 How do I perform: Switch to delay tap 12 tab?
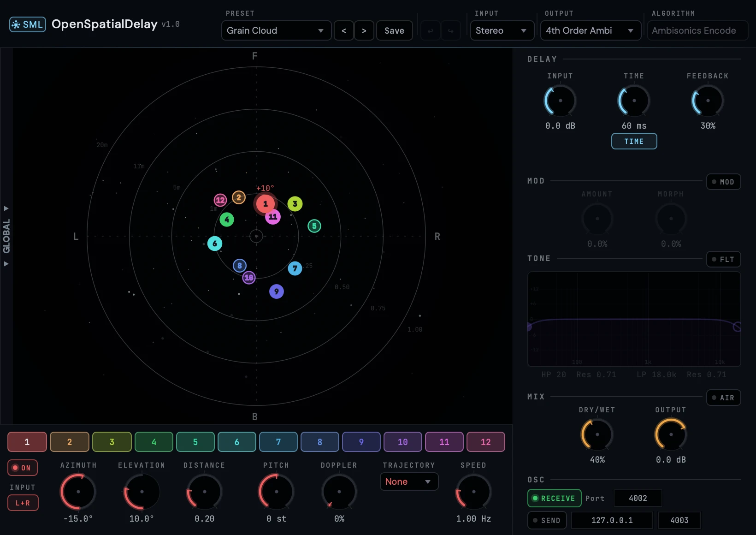486,442
